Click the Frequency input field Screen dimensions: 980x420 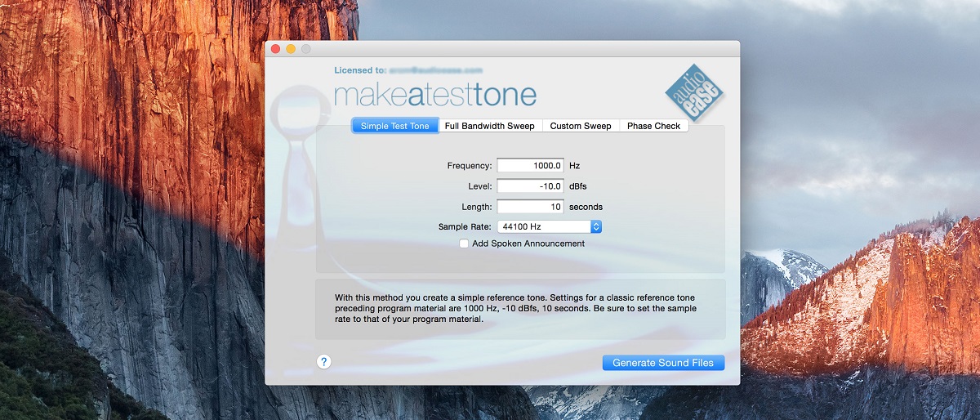[531, 165]
